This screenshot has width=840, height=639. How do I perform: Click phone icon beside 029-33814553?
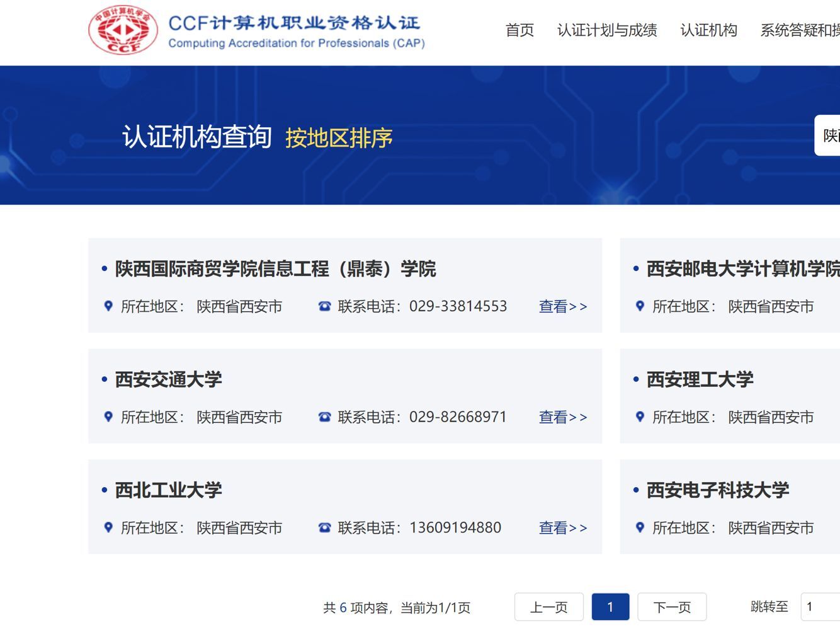point(324,306)
